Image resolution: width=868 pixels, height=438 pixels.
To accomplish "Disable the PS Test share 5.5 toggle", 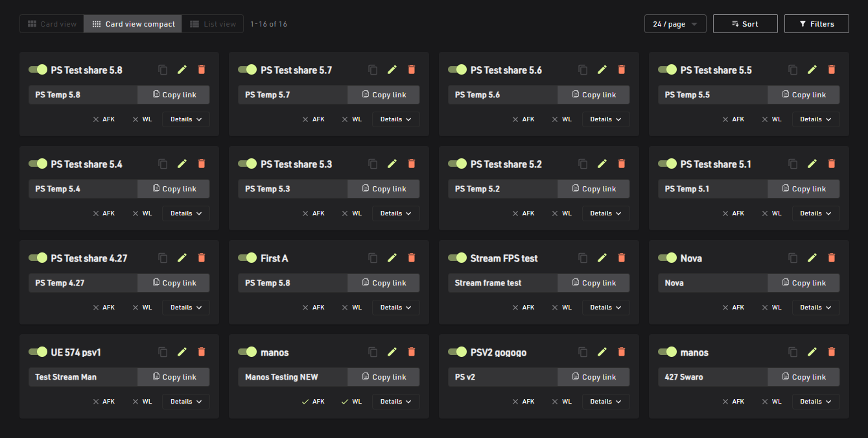I will [668, 69].
